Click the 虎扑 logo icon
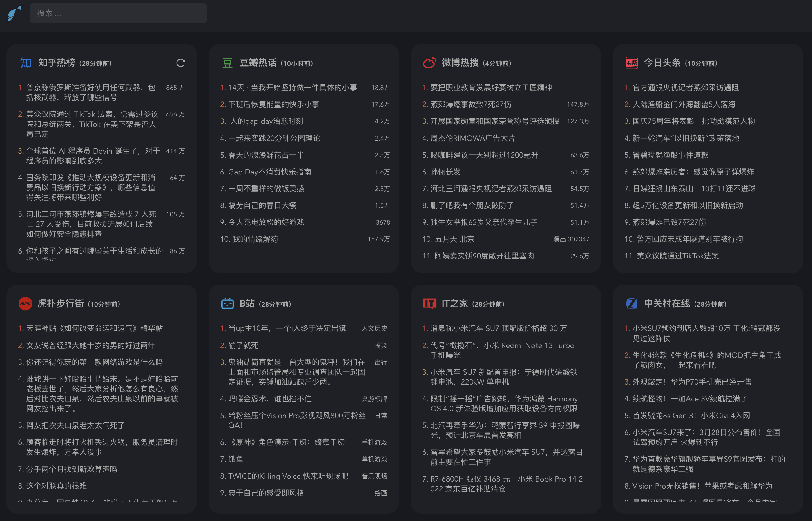 [x=26, y=304]
